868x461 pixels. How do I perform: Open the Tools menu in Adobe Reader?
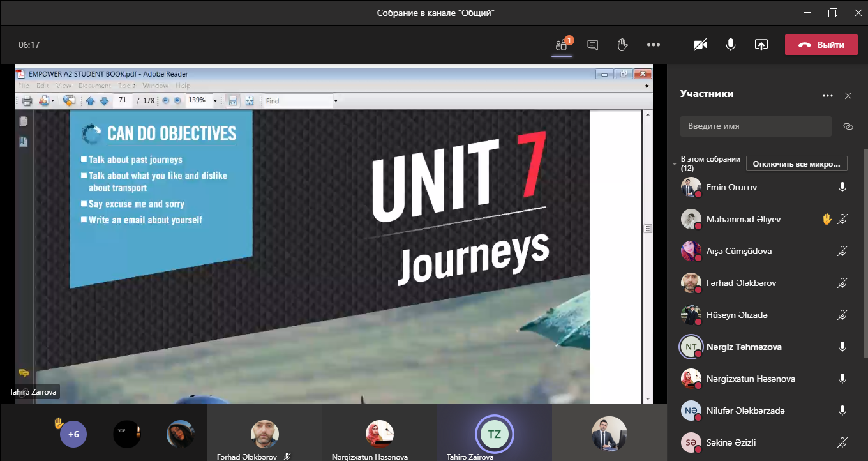tap(127, 86)
